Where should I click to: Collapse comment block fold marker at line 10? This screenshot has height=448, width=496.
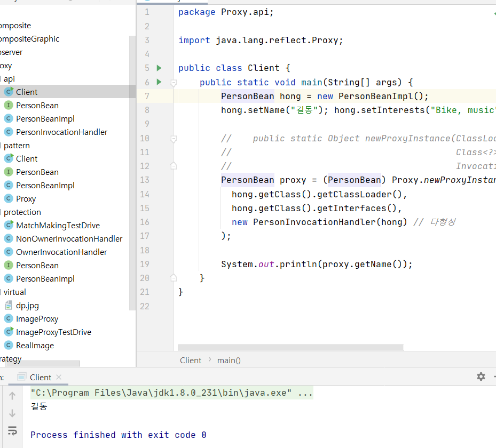point(174,139)
